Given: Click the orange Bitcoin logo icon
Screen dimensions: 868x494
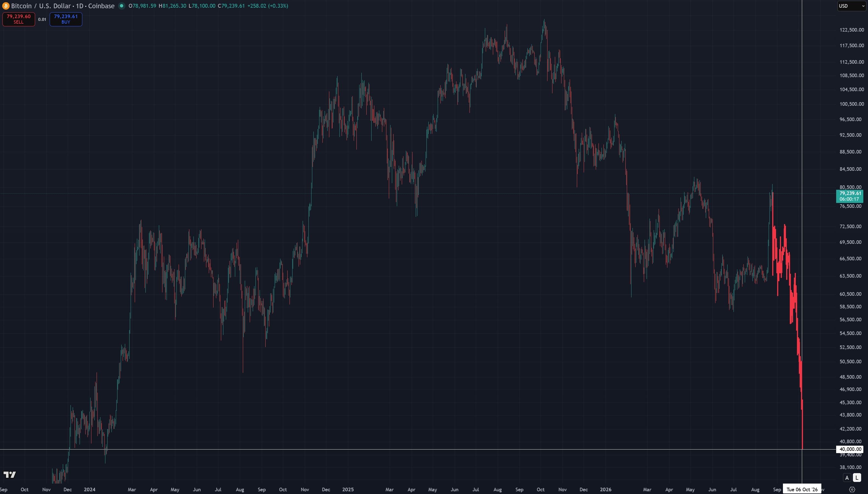Looking at the screenshot, I should [6, 6].
